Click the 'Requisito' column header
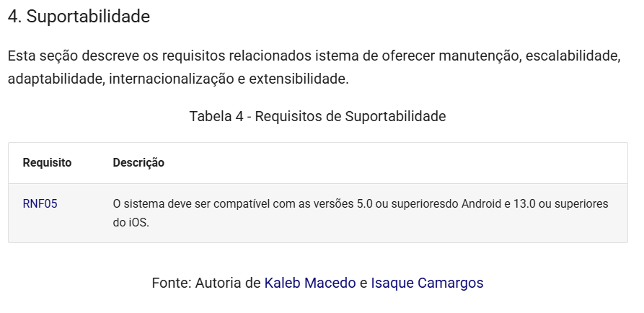 [47, 163]
